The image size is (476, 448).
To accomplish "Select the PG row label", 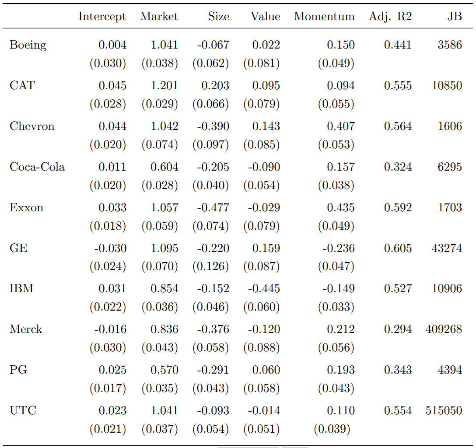I will 18,370.
